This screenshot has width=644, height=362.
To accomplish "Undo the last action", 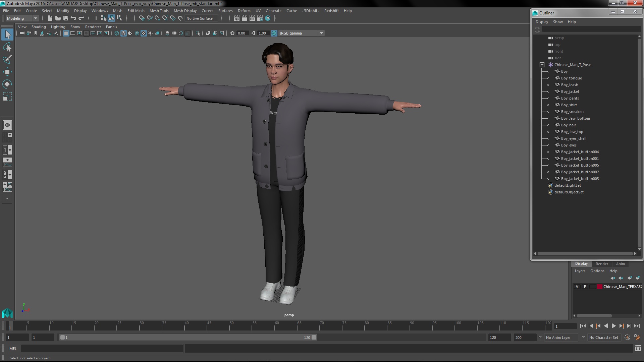I will [x=73, y=18].
